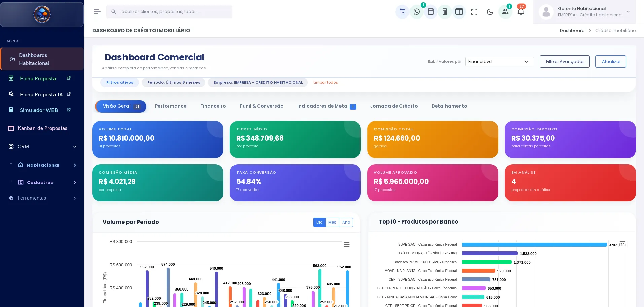Open Kanban de Propostas in sidebar

[x=42, y=128]
